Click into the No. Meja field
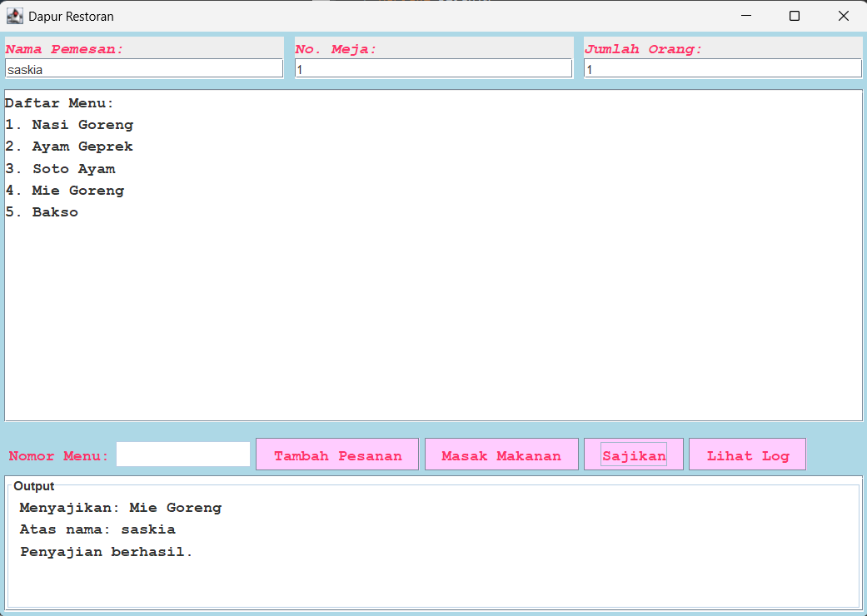 (x=433, y=69)
